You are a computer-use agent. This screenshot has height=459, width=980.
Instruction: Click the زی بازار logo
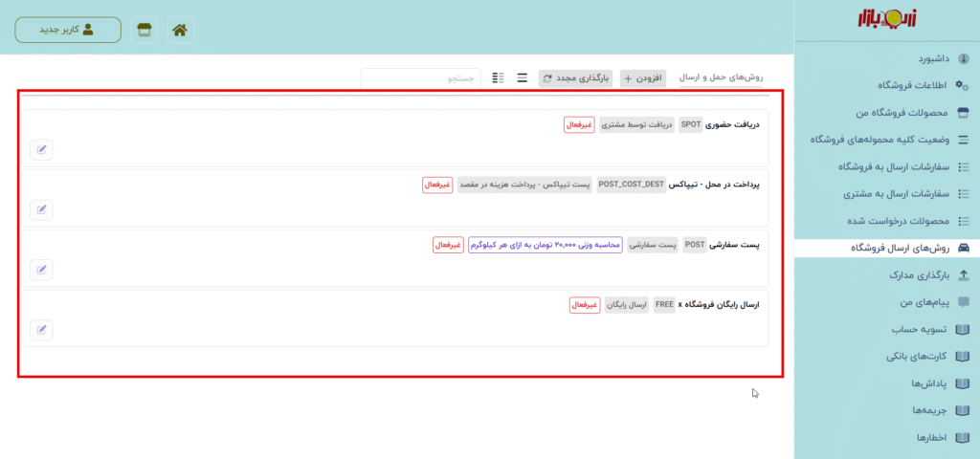click(x=886, y=19)
